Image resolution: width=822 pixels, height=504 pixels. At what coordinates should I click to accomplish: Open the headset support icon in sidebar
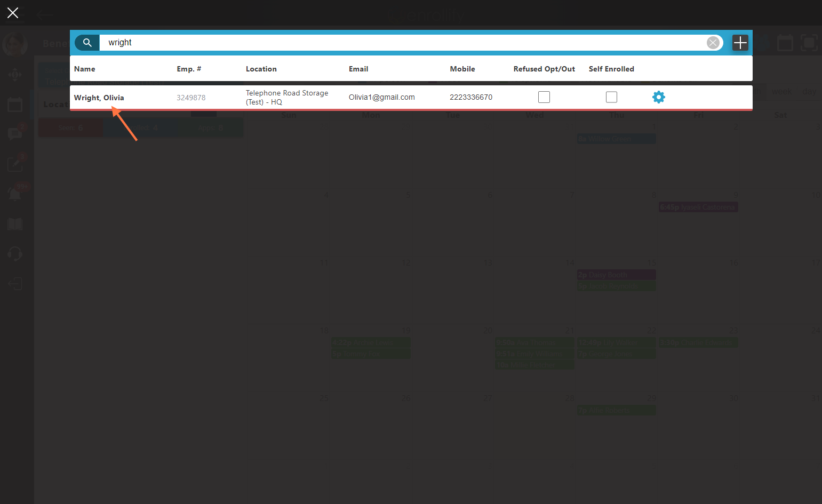click(15, 253)
